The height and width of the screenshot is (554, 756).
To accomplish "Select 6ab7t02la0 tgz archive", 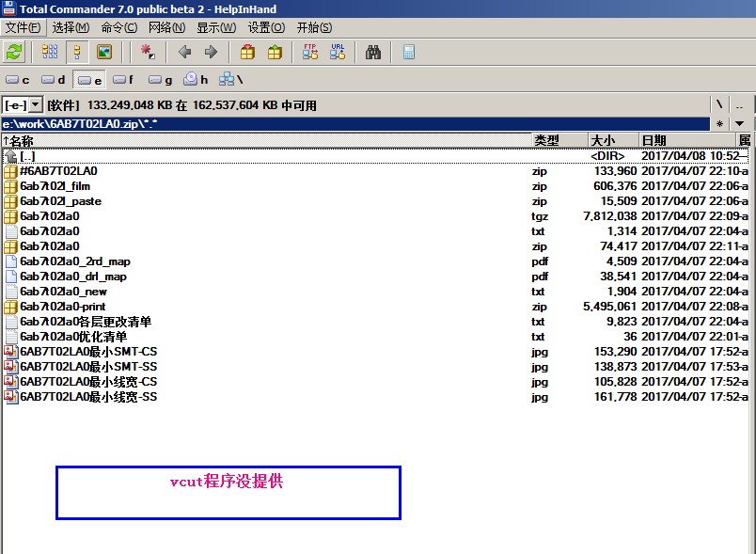I will pyautogui.click(x=376, y=216).
